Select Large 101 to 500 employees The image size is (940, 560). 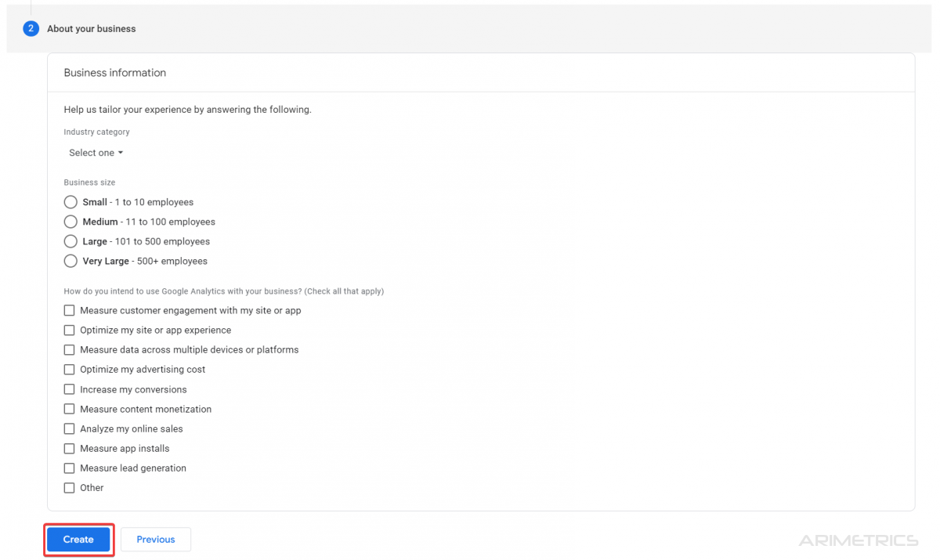(x=70, y=241)
